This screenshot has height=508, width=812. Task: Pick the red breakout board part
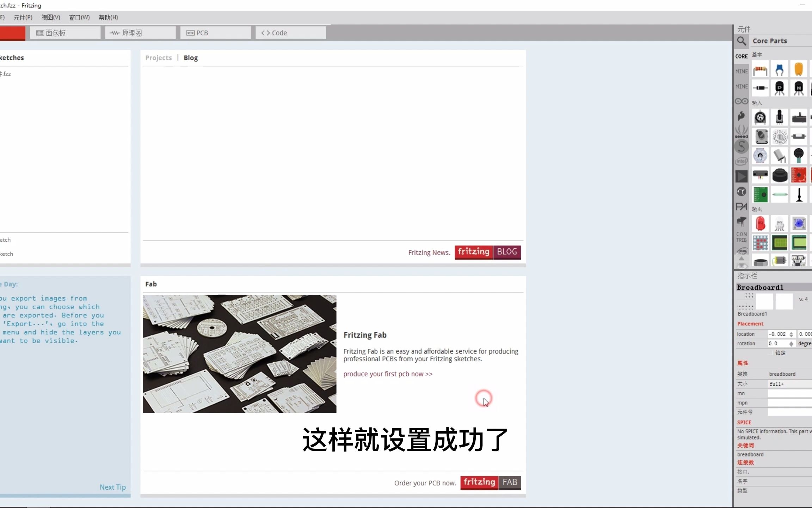(x=799, y=175)
